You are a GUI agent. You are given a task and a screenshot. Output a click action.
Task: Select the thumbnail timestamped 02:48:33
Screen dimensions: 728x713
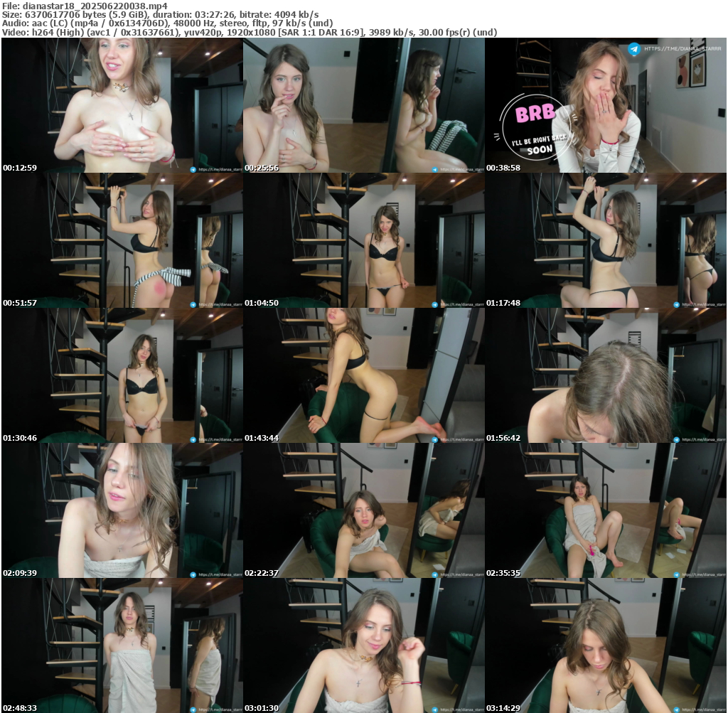(122, 645)
